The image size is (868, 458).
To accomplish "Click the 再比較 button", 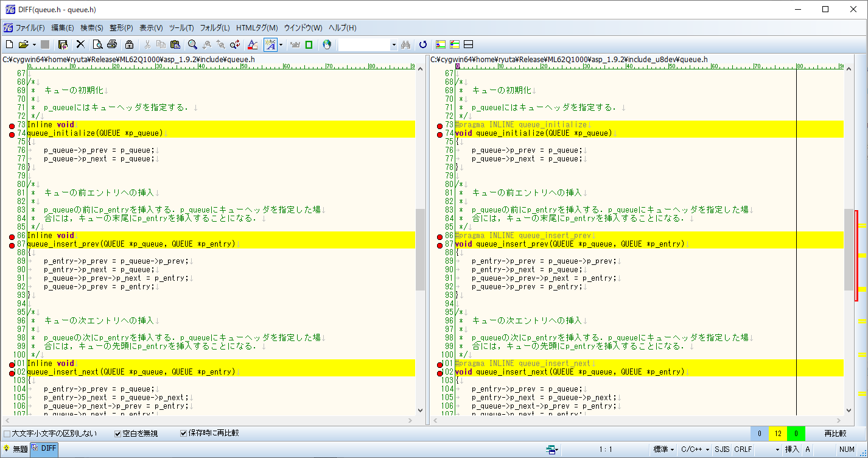I will 835,434.
